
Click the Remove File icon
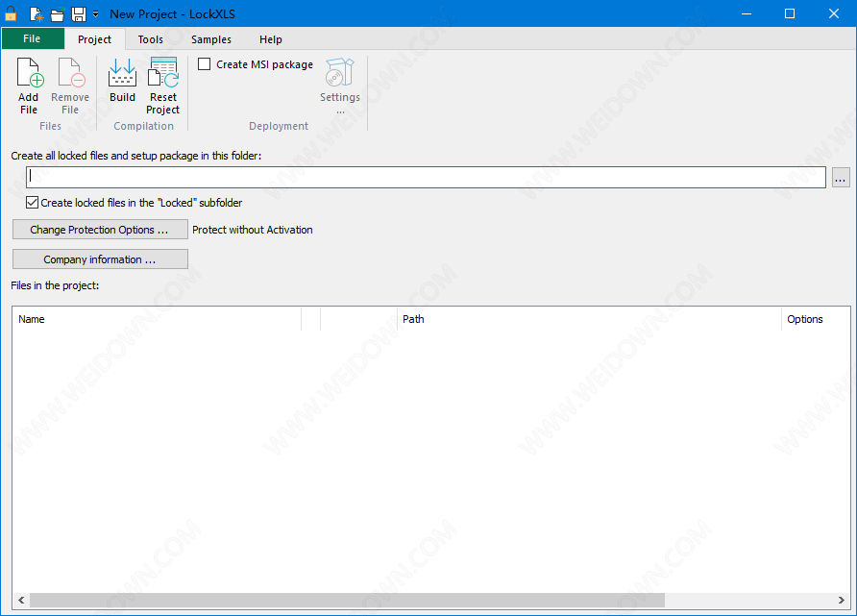pyautogui.click(x=70, y=73)
